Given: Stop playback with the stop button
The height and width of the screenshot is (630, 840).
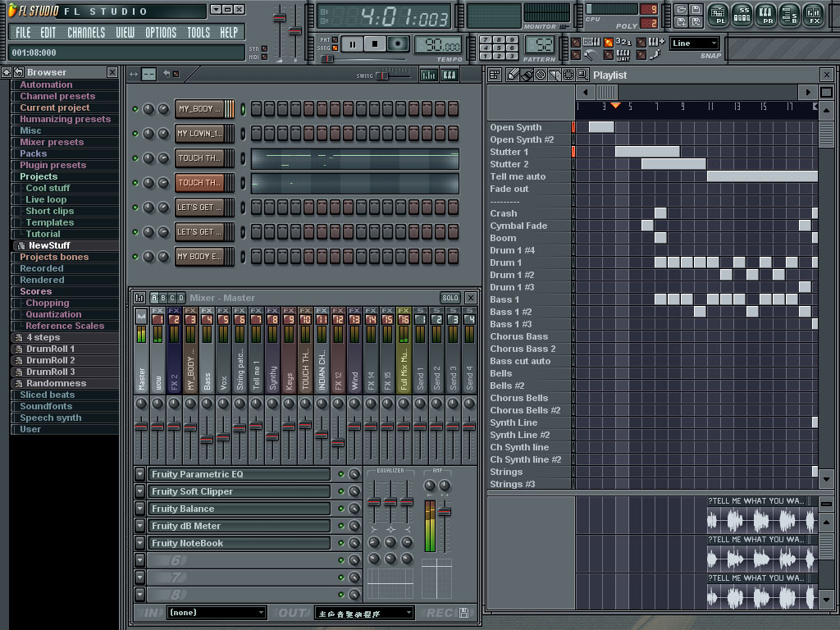Looking at the screenshot, I should [x=375, y=44].
